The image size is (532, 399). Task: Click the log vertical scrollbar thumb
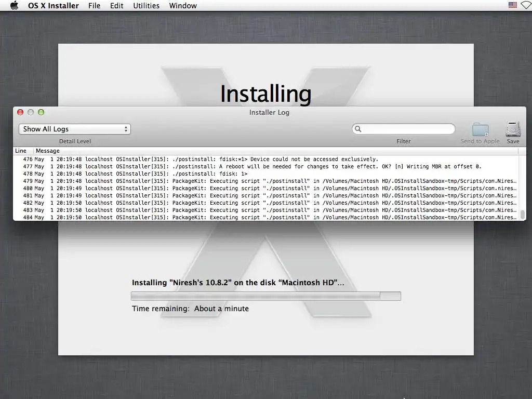(523, 215)
